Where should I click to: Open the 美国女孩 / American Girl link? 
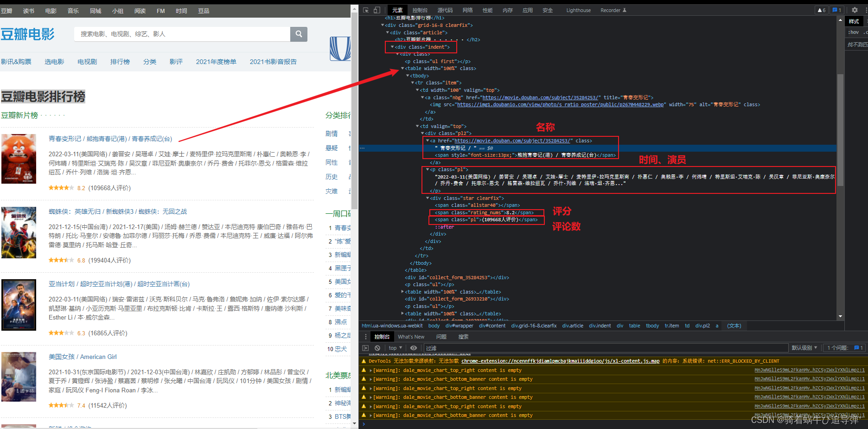[x=83, y=357]
